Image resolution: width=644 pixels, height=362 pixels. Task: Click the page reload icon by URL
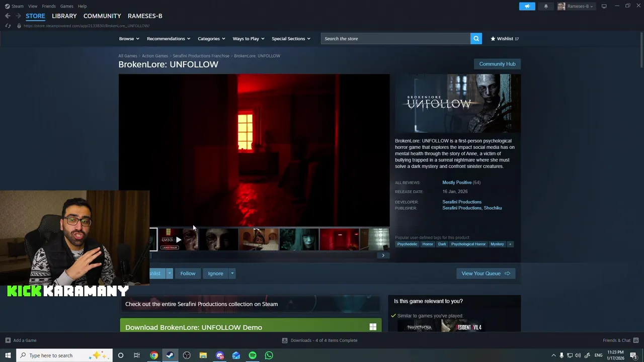(8, 26)
